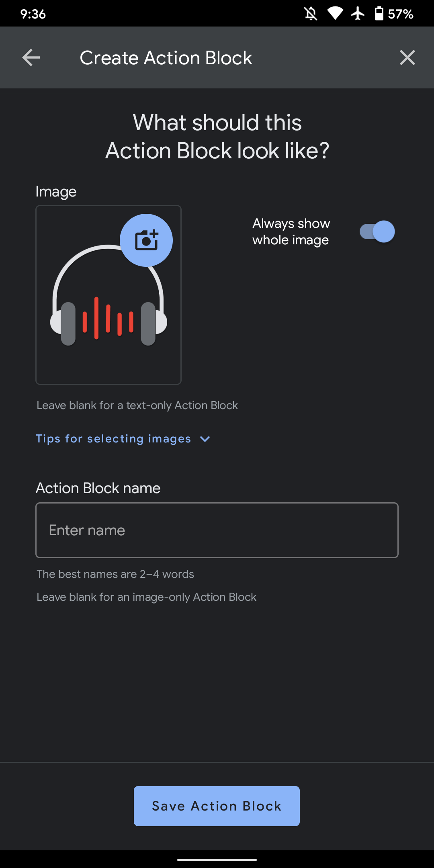Navigate back with the arrow icon

31,57
